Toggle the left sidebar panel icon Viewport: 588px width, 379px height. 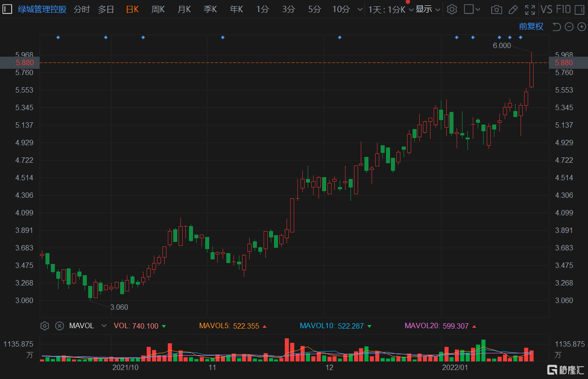coord(8,9)
